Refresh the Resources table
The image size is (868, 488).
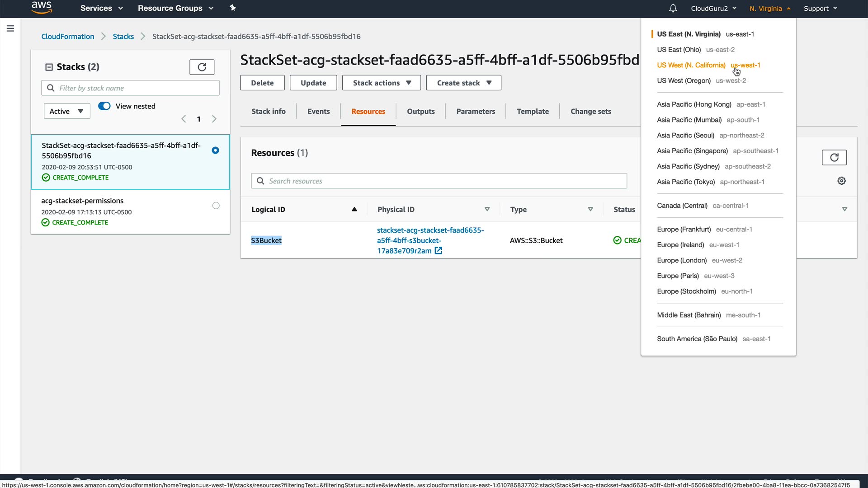(834, 157)
